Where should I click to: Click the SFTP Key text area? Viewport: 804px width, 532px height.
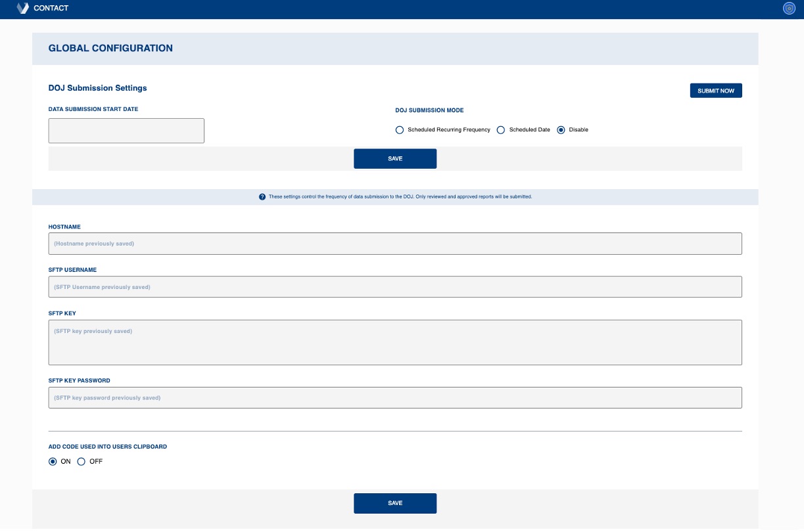click(395, 342)
